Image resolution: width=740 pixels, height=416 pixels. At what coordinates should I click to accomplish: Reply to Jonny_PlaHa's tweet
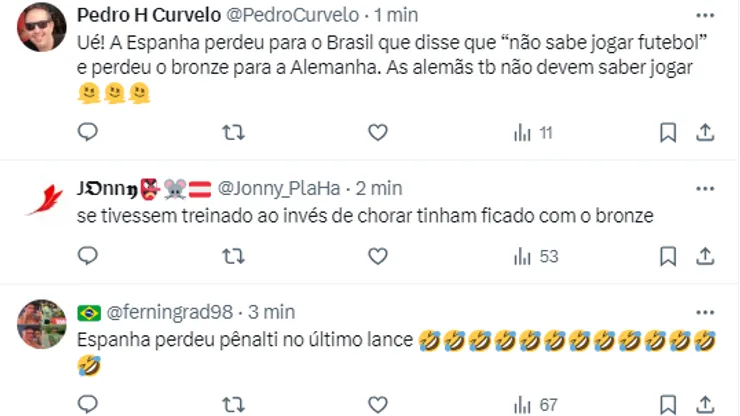point(88,257)
